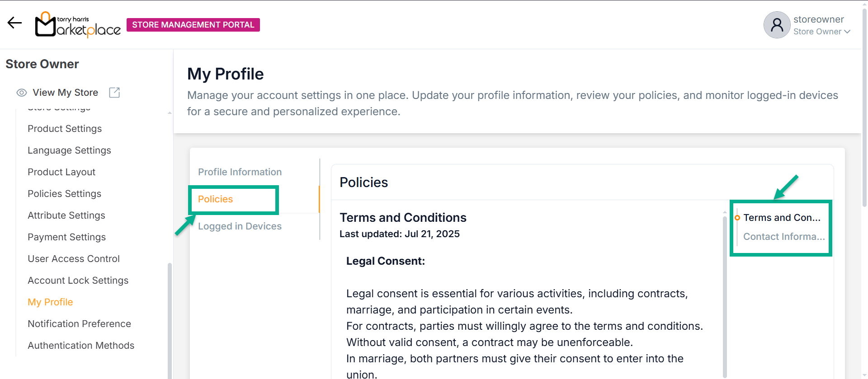Select User Access Control

[74, 259]
